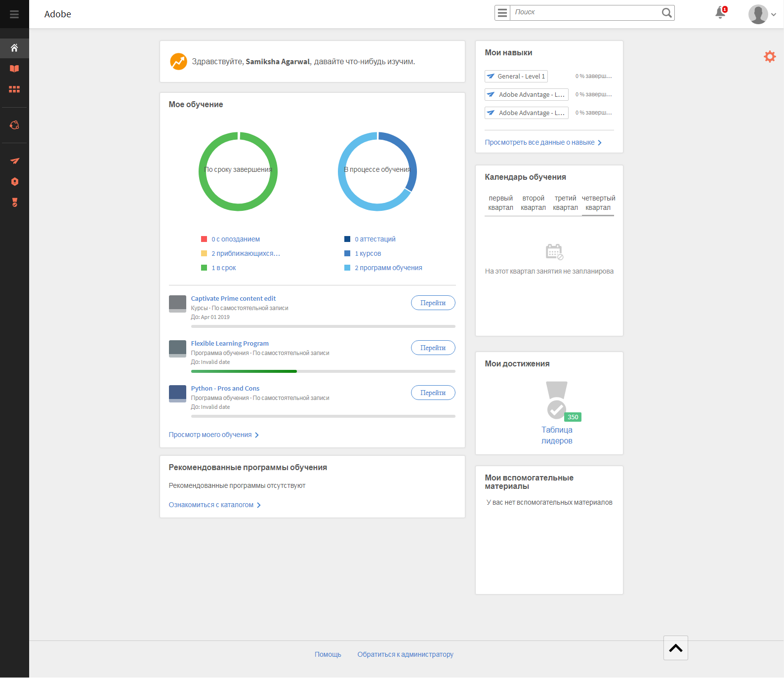Click Flexible Learning Program progress bar

323,371
